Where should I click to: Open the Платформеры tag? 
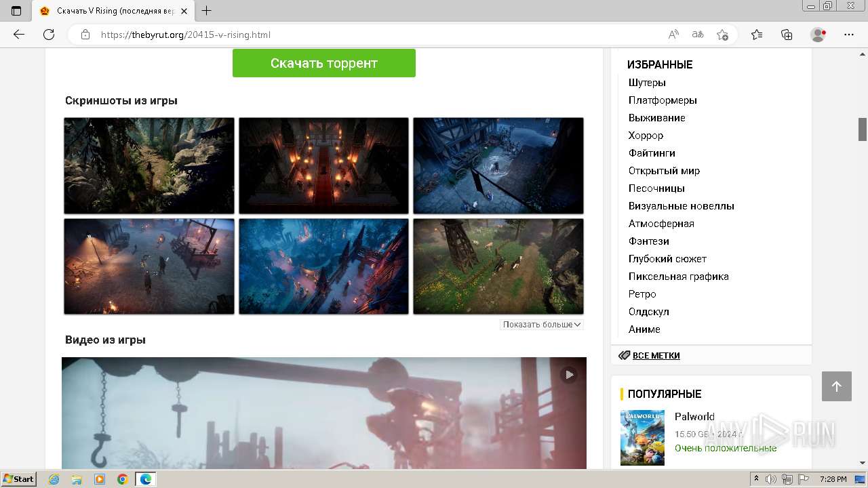pyautogui.click(x=663, y=100)
